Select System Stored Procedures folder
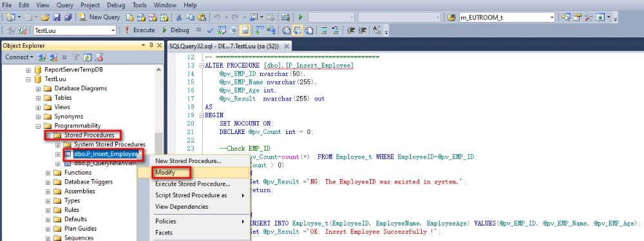Image resolution: width=644 pixels, height=241 pixels. coord(109,144)
